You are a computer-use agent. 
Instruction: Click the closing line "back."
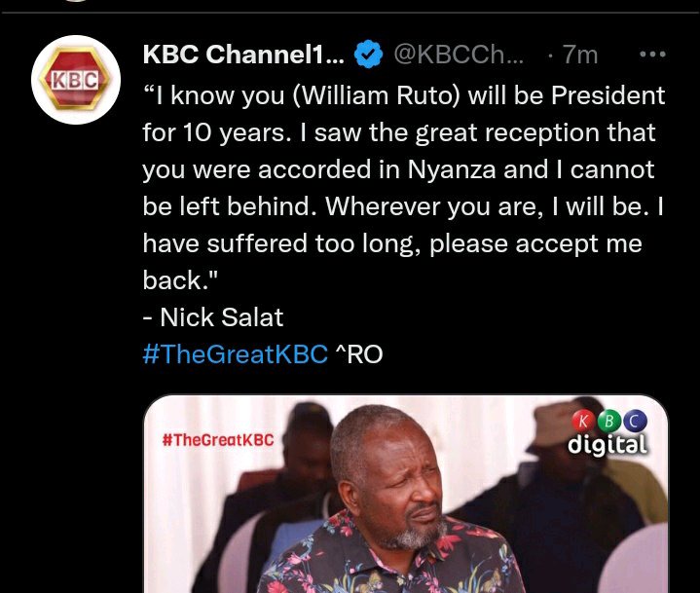tap(180, 280)
